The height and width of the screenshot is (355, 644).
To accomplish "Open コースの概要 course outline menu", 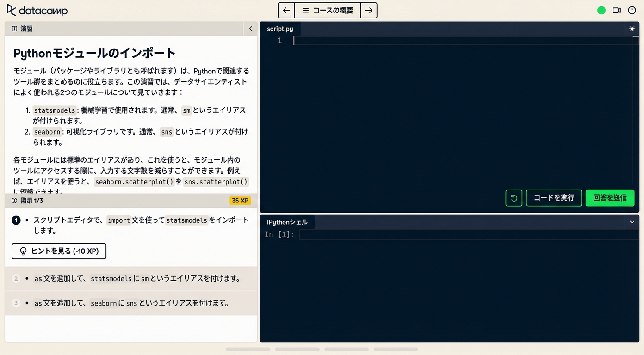I will 328,10.
